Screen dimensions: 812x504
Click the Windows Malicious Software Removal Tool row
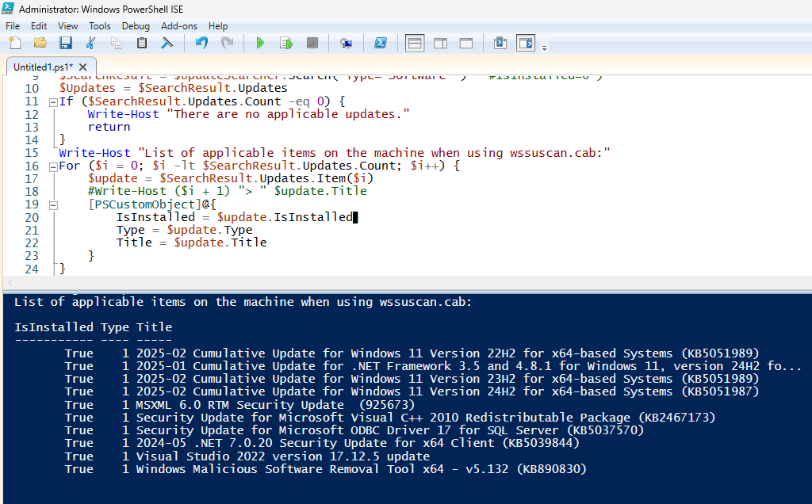pyautogui.click(x=326, y=469)
